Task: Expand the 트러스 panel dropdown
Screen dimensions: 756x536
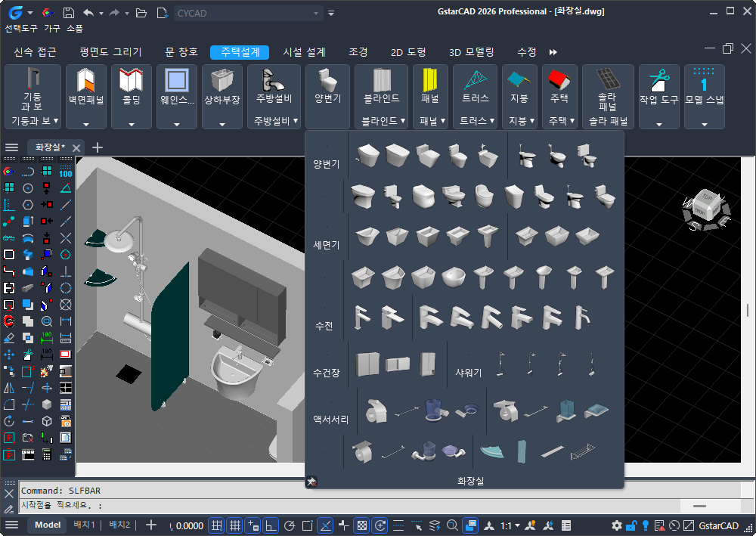Action: point(475,121)
